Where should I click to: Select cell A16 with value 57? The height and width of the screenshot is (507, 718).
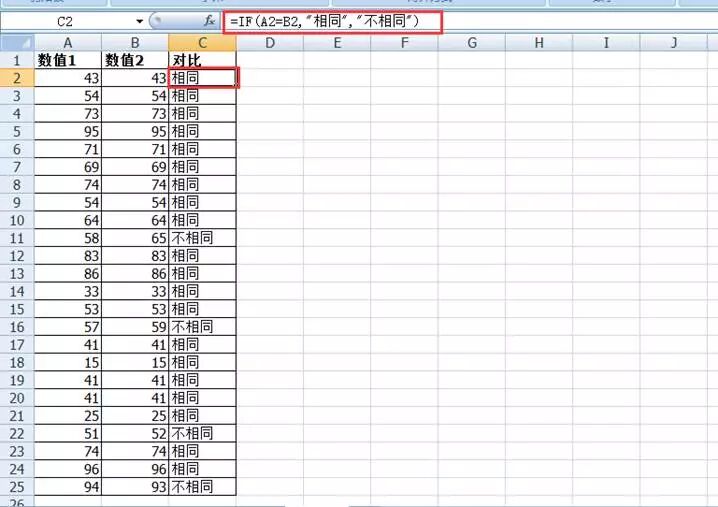[x=68, y=327]
